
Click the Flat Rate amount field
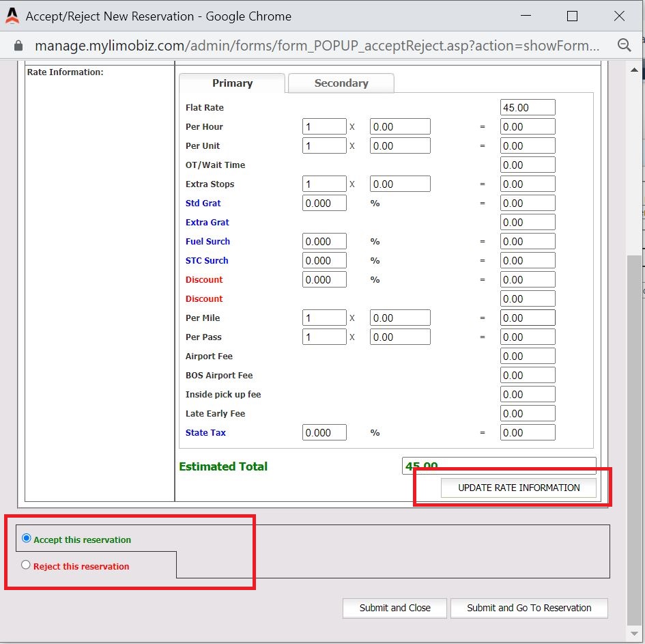(x=527, y=107)
